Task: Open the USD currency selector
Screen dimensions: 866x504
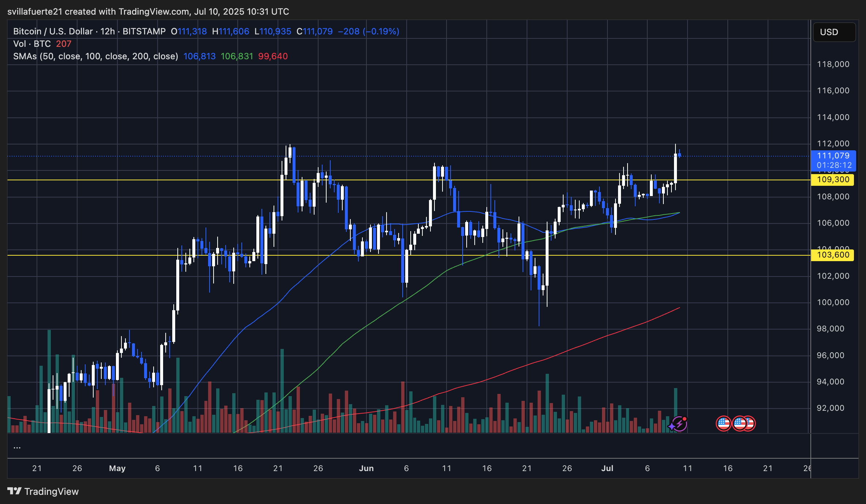Action: coord(834,32)
